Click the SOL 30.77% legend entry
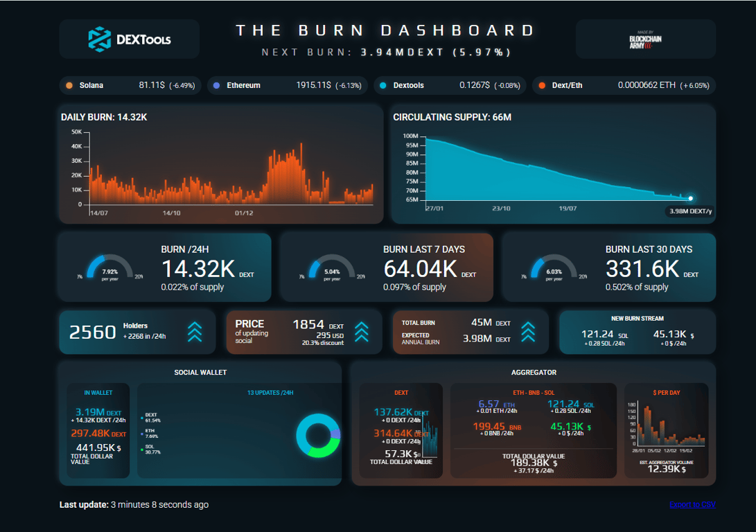 151,450
